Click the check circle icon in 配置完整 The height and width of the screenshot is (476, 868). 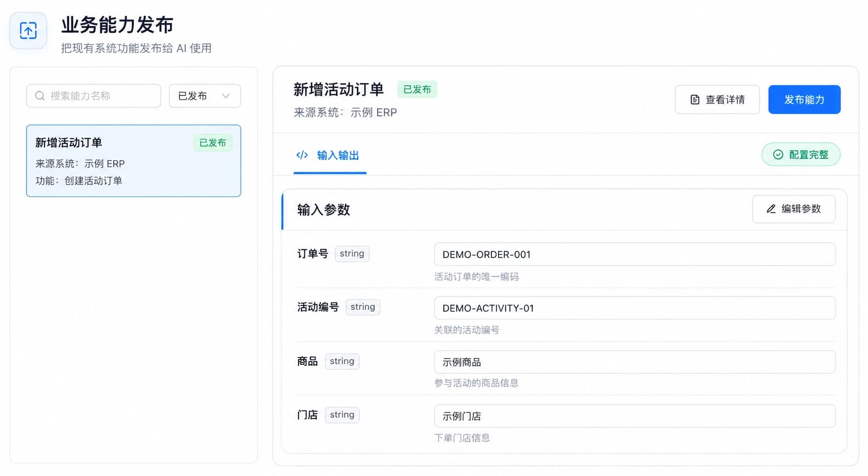(x=778, y=154)
